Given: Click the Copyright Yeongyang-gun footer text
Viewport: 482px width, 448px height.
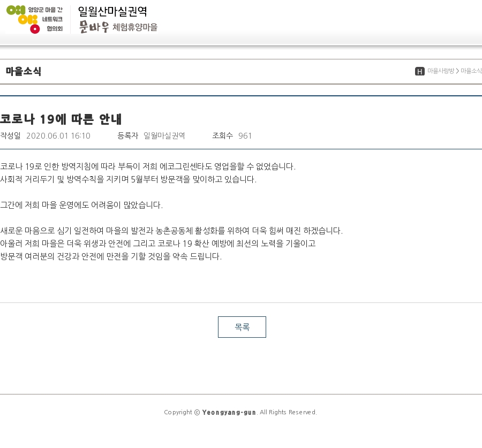Looking at the screenshot, I should click(240, 412).
